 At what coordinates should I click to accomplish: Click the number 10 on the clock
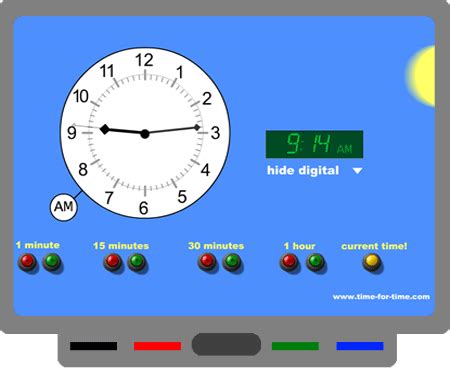(x=81, y=97)
